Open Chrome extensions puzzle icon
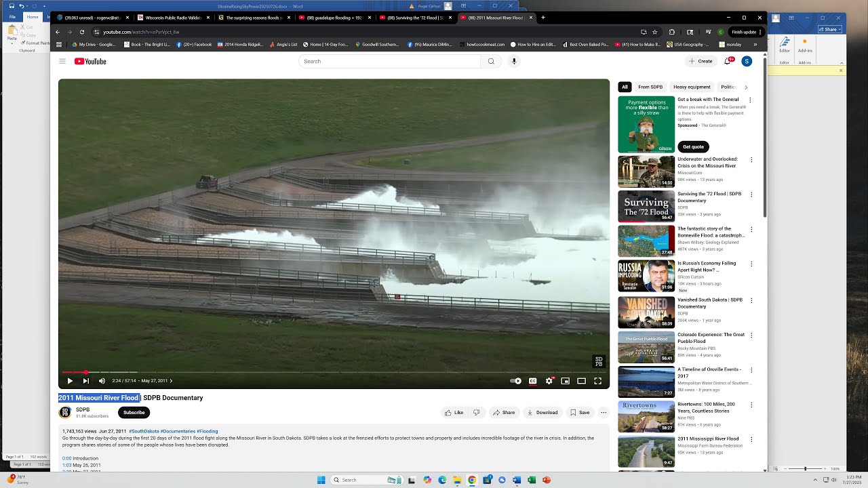Viewport: 868px width, 488px height. (672, 32)
